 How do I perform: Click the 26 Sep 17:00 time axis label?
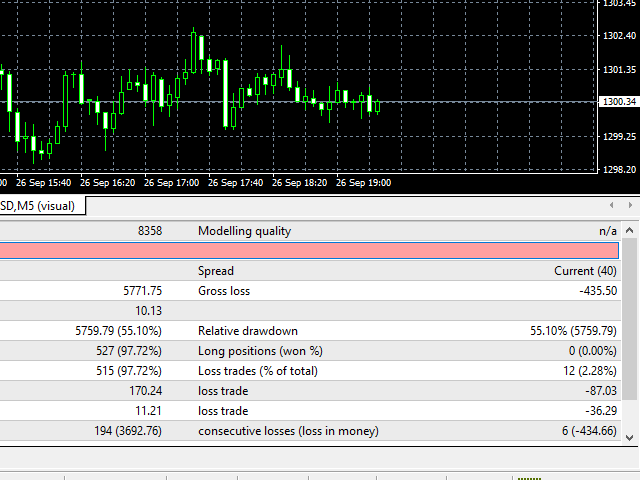171,182
